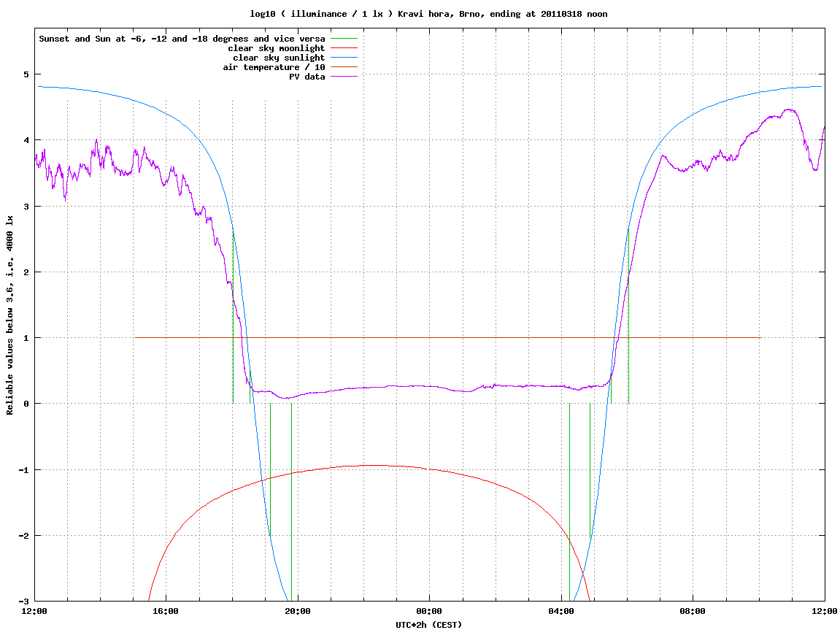840x630 pixels.
Task: Click the red moonlight line sample in the legend
Action: [x=344, y=48]
